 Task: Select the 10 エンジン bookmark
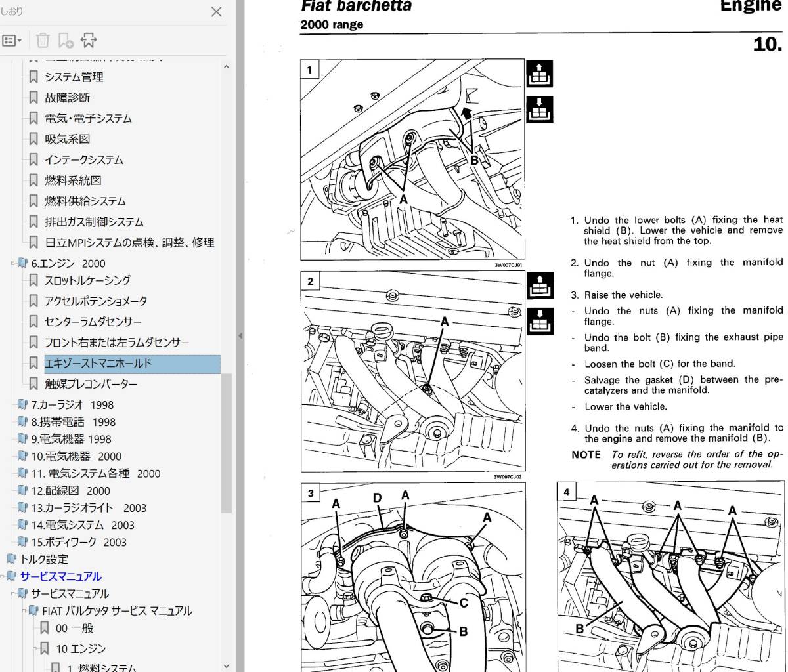click(80, 649)
